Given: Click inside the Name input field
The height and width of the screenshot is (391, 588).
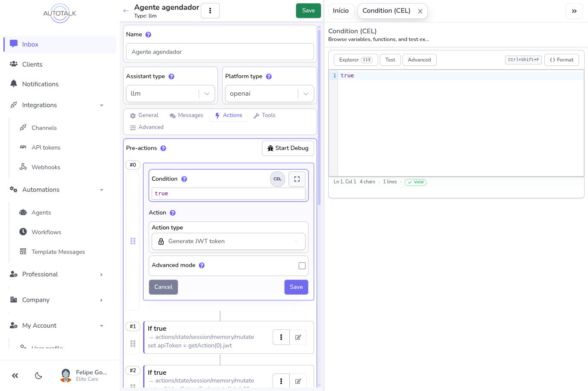Looking at the screenshot, I should 220,52.
